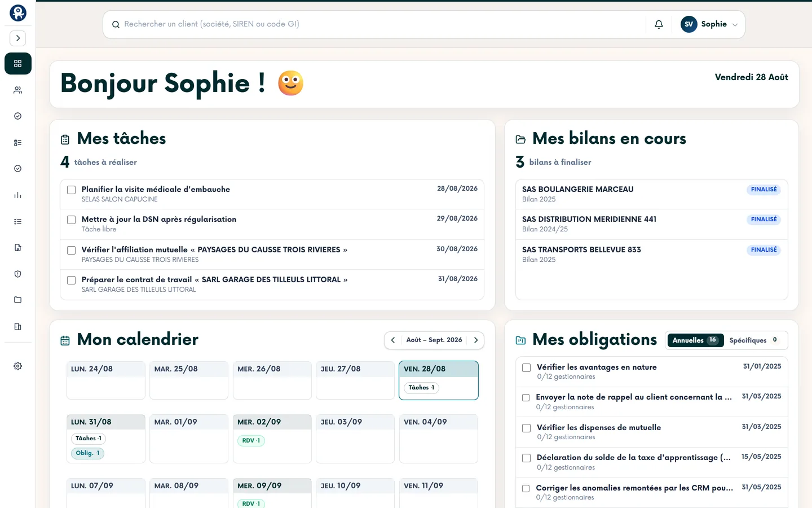Check the 'Mettre à jour la DSN' task
This screenshot has width=812, height=508.
pyautogui.click(x=72, y=220)
